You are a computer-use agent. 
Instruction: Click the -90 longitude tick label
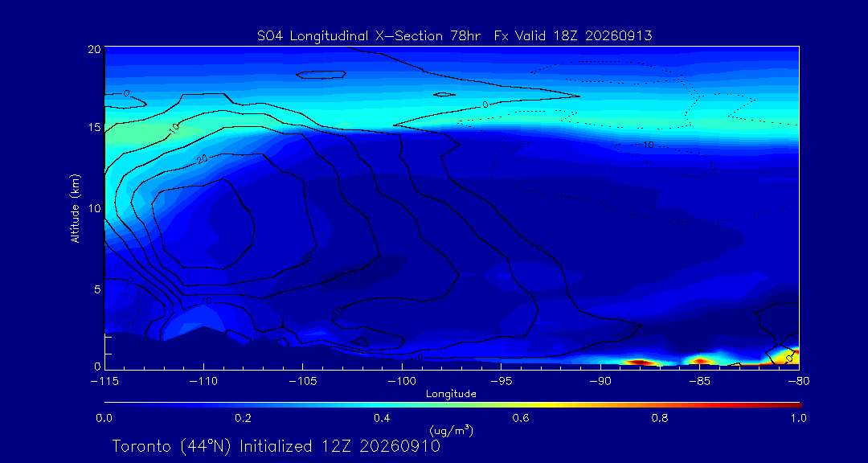click(600, 382)
